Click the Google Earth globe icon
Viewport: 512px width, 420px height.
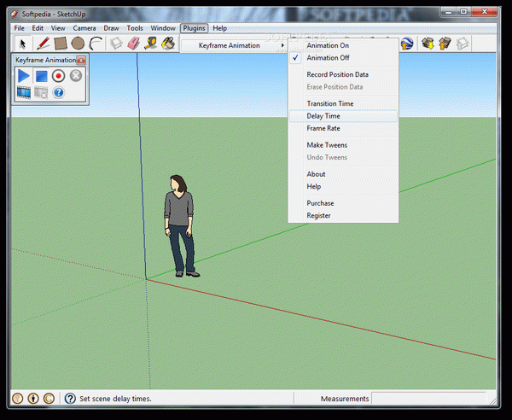(x=407, y=44)
